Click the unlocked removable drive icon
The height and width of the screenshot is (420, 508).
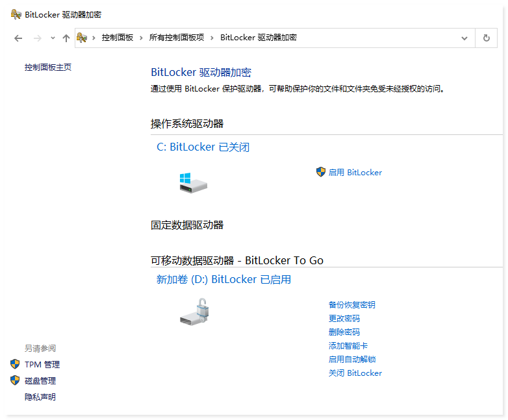click(195, 312)
